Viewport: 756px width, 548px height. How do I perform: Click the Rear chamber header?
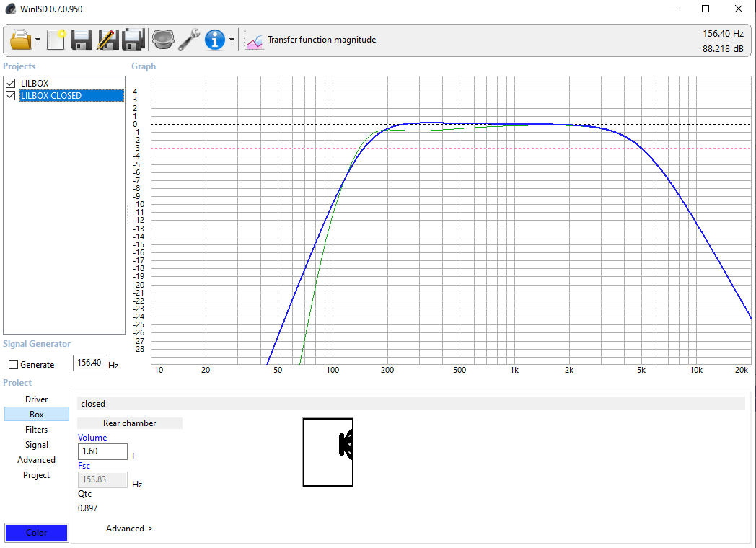pos(130,423)
